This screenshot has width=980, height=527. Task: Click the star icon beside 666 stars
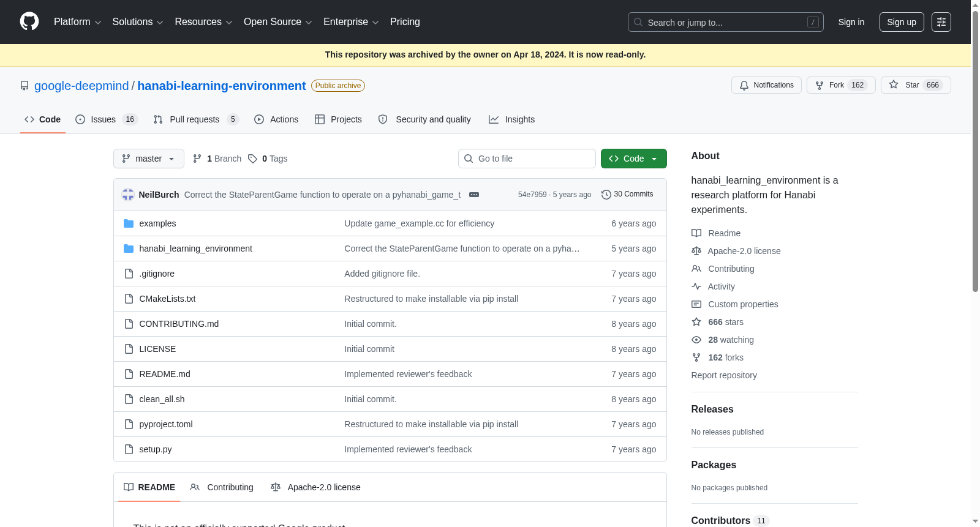[696, 322]
